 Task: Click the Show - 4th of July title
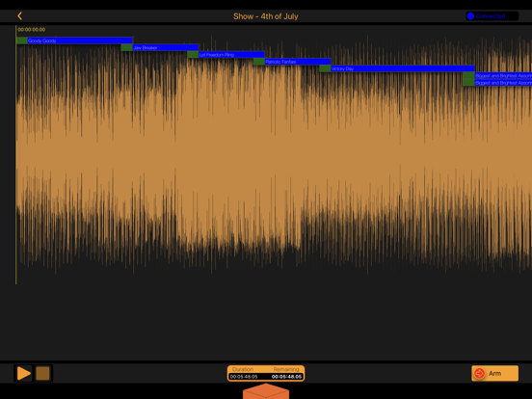click(266, 16)
